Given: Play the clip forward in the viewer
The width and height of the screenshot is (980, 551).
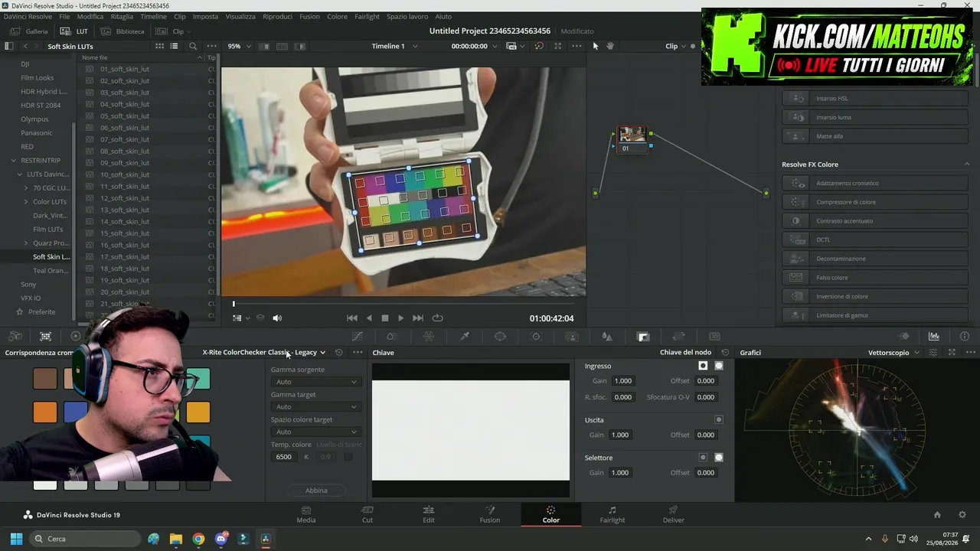Looking at the screenshot, I should click(x=400, y=318).
